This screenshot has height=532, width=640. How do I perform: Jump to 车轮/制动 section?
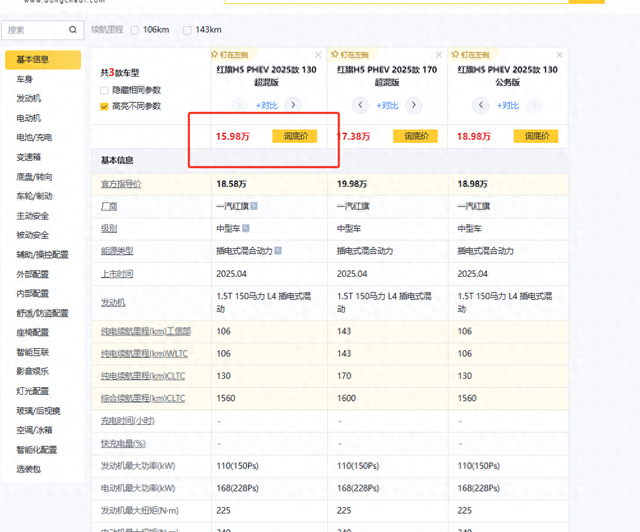pos(34,196)
